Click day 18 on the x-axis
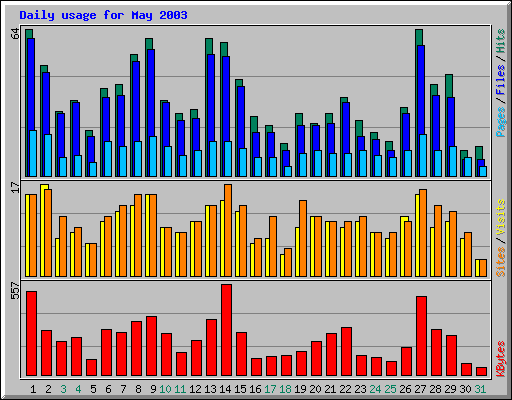 click(x=285, y=389)
